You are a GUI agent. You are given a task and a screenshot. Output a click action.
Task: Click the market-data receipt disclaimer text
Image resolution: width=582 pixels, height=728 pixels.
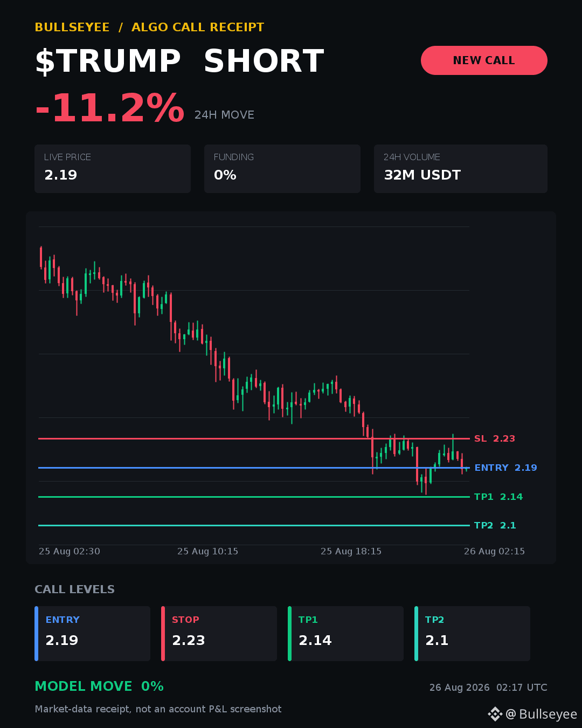tap(158, 709)
